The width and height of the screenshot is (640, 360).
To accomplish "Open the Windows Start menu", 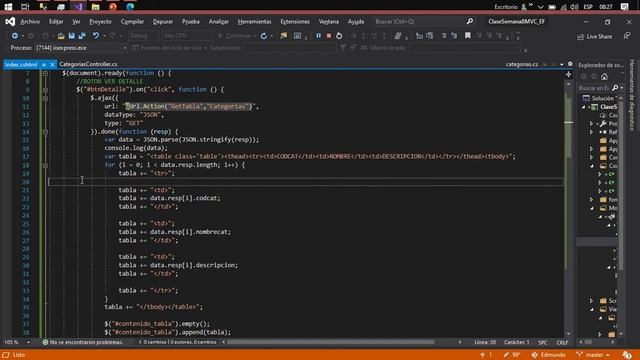I will point(8,7).
